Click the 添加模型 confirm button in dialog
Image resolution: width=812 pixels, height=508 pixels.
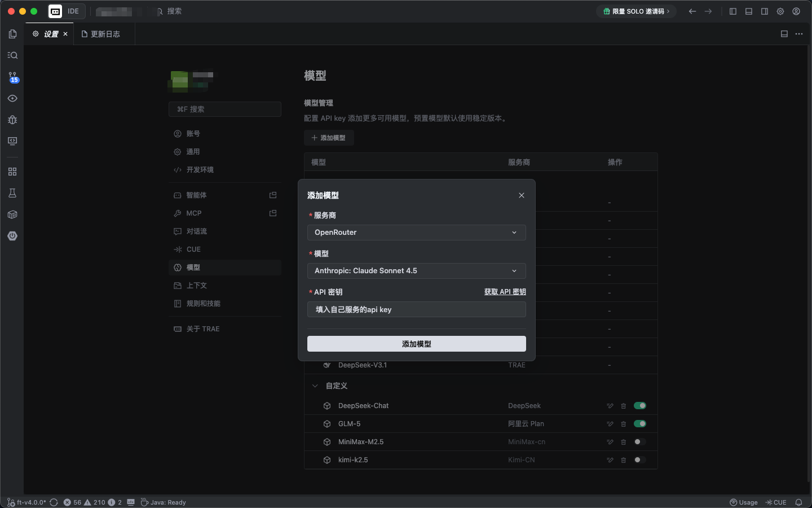pos(416,344)
